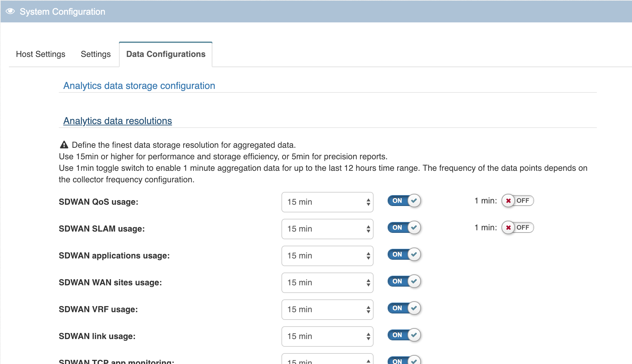Image resolution: width=632 pixels, height=364 pixels.
Task: Open SDWAN applications usage resolution dropdown
Action: [x=327, y=256]
